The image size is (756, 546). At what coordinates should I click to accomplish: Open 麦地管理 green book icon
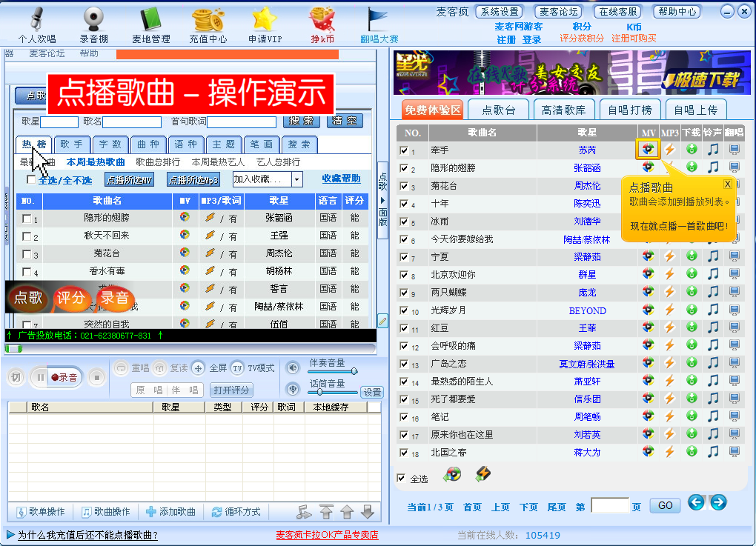(151, 20)
